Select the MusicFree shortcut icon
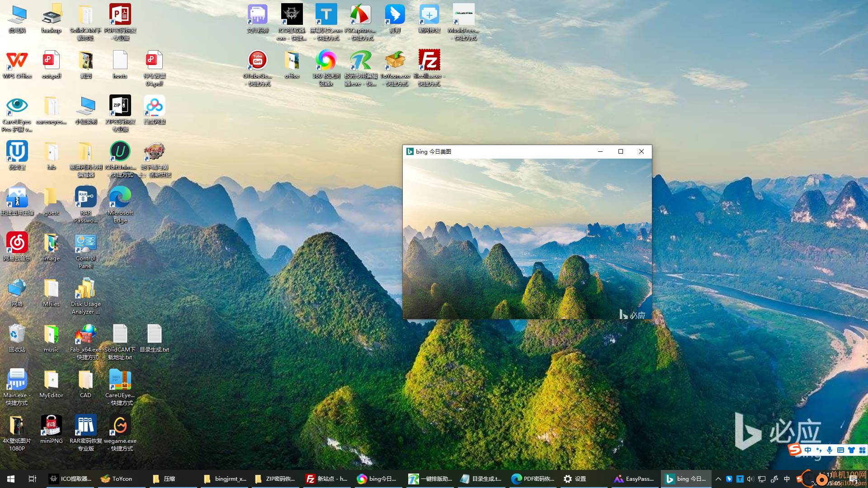 (464, 23)
